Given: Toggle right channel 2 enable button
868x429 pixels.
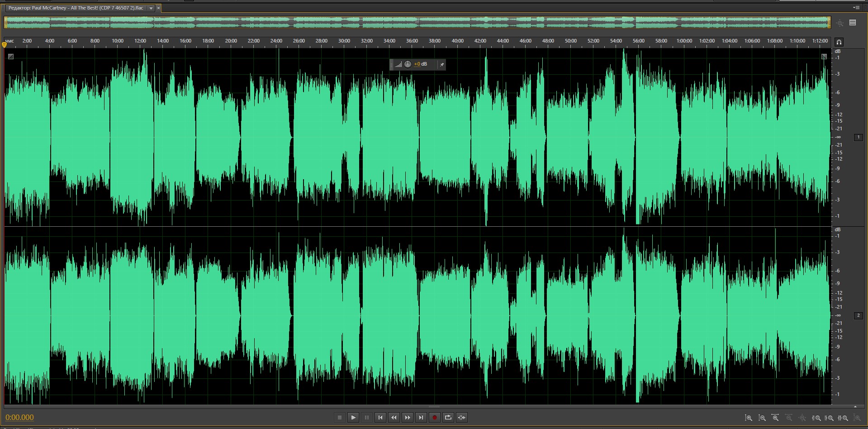Looking at the screenshot, I should pyautogui.click(x=858, y=315).
